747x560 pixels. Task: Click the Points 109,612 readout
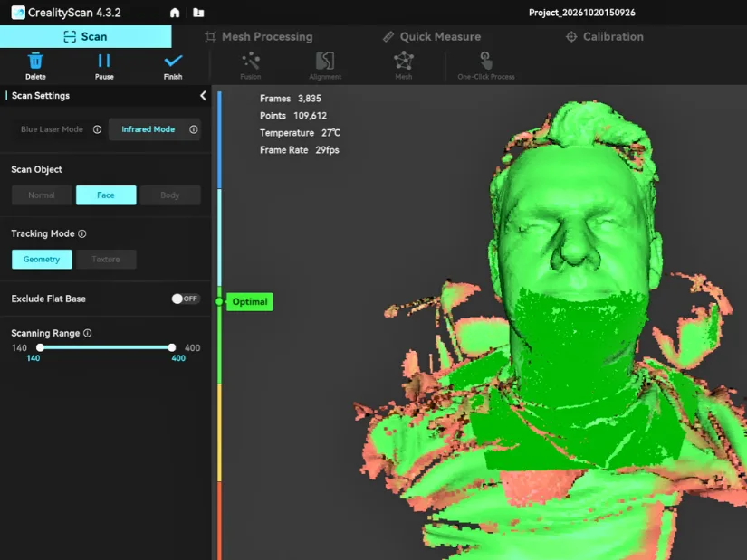293,116
